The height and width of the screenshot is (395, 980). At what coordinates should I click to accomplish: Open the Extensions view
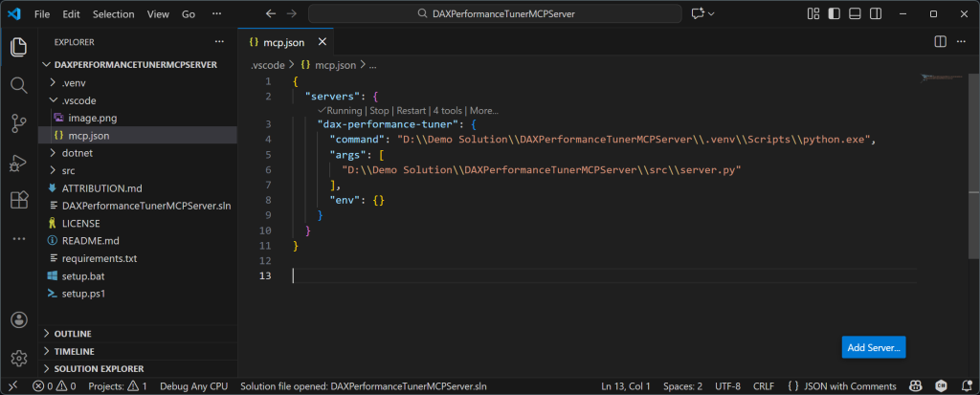pyautogui.click(x=18, y=200)
